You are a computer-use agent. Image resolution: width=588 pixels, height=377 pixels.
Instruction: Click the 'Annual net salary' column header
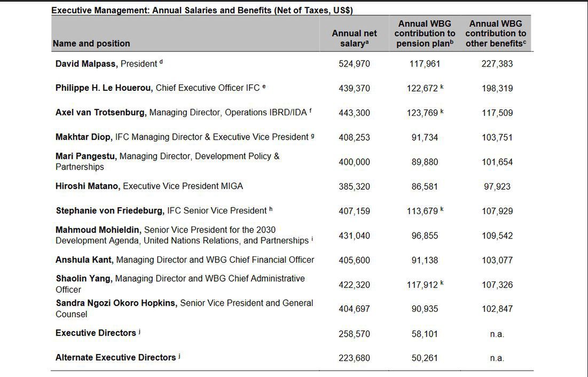pos(354,38)
